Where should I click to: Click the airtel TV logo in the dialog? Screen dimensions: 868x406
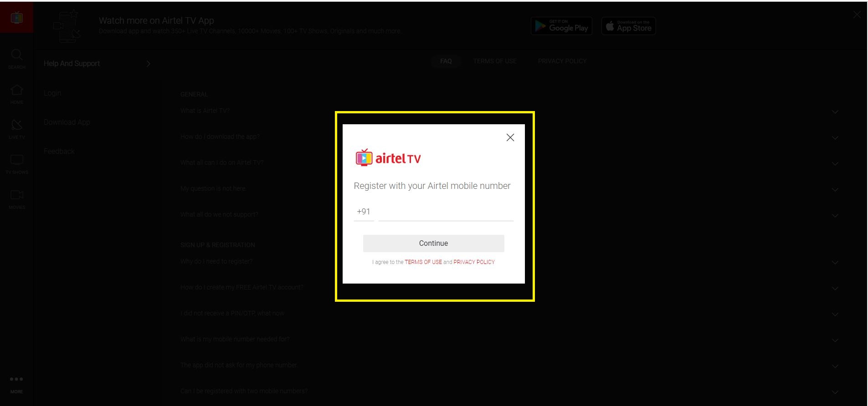tap(388, 158)
